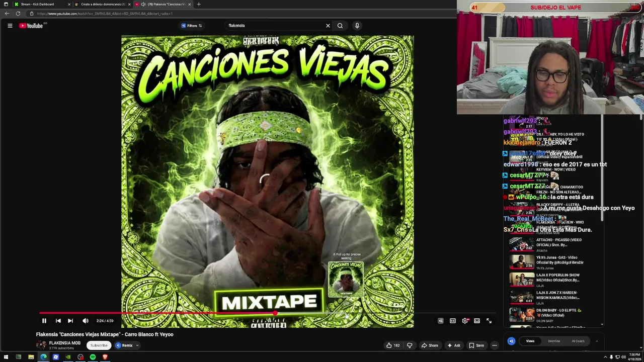Select the Views tab in vidIQ panel
The image size is (644, 362).
(530, 341)
